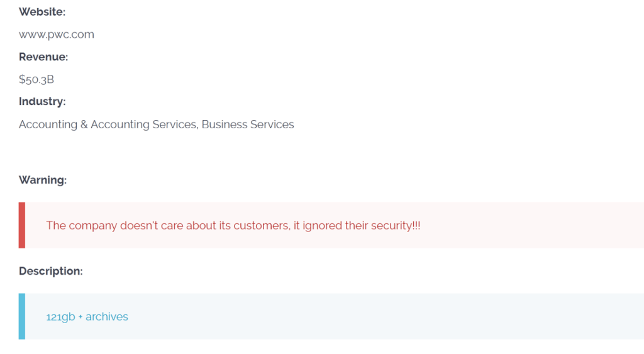Click the 121gb text in the description

click(60, 317)
